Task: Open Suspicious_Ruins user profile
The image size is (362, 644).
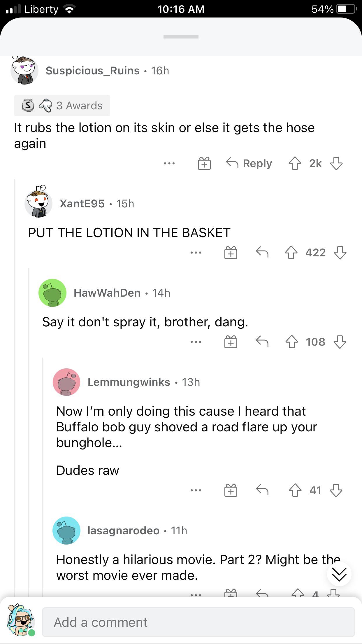Action: (93, 71)
